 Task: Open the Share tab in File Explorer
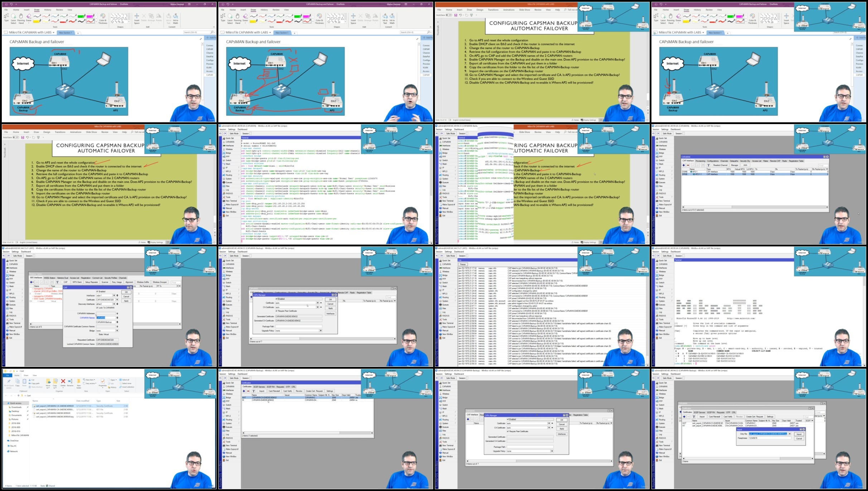coord(26,375)
